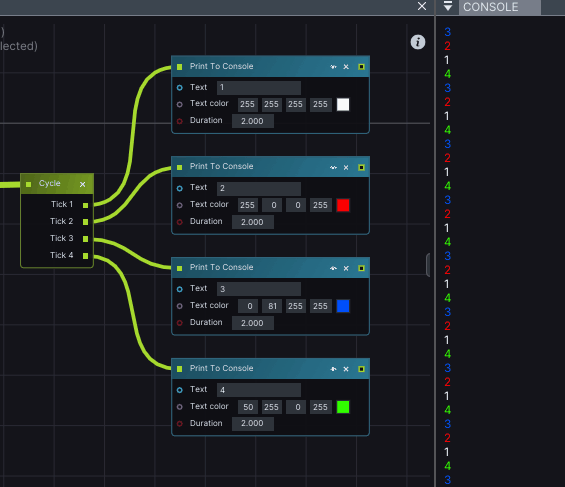Collapse the Print To Console node with text 2

tap(333, 167)
